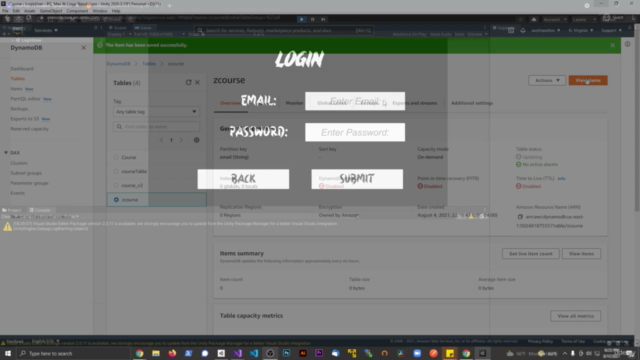Click View all metrics button
This screenshot has width=640, height=360.
[x=576, y=316]
